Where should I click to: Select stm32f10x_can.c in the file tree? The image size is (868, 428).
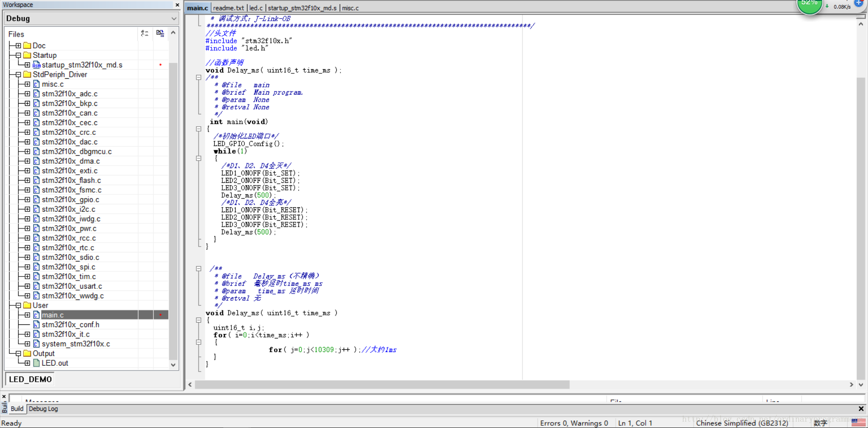[70, 113]
